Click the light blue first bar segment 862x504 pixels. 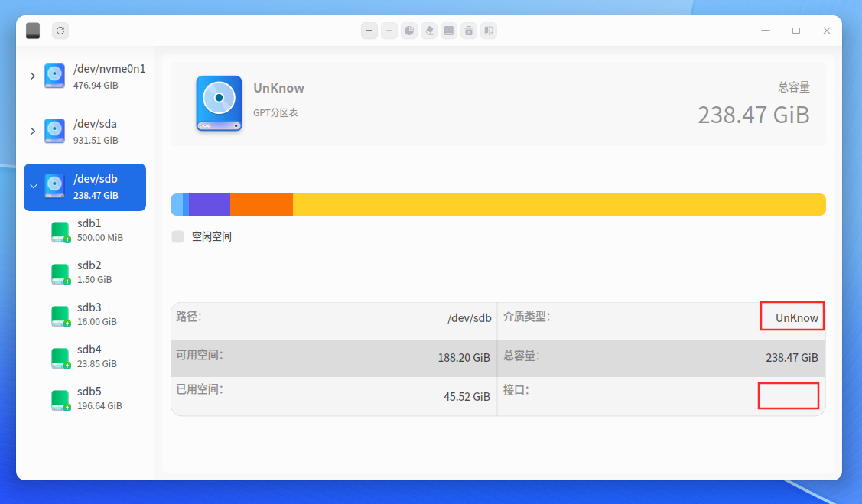177,204
